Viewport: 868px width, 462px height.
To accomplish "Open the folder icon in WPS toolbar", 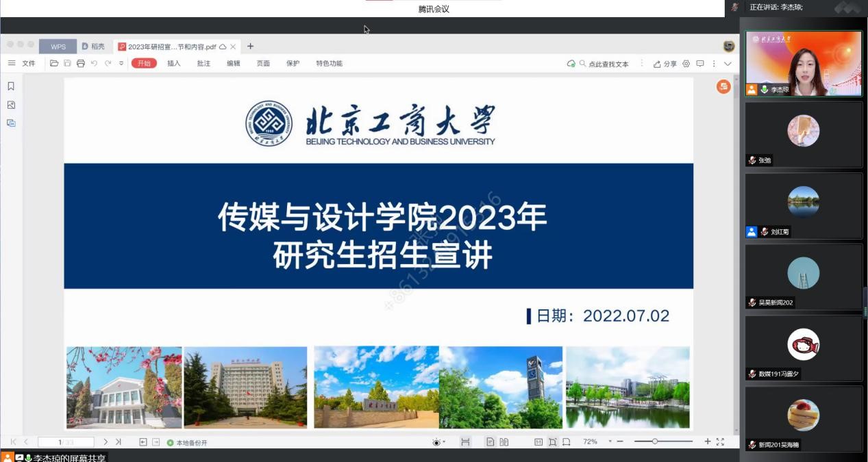I will (54, 64).
